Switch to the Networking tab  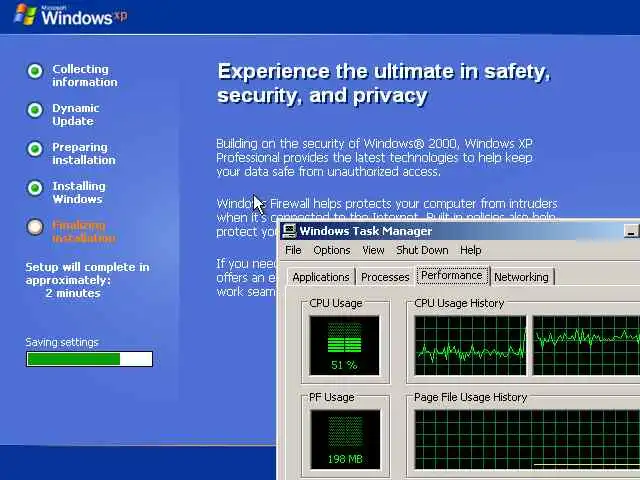pyautogui.click(x=521, y=277)
